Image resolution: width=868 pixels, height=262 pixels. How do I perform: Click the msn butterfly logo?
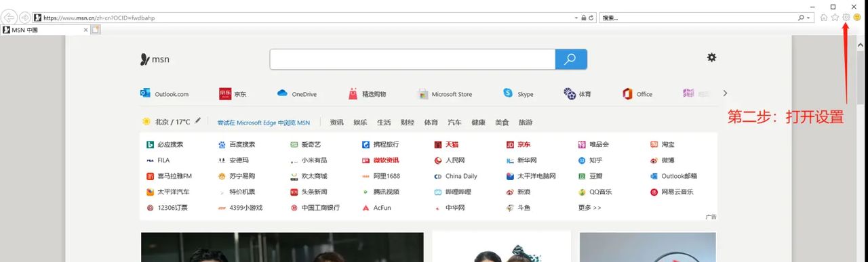pyautogui.click(x=155, y=60)
